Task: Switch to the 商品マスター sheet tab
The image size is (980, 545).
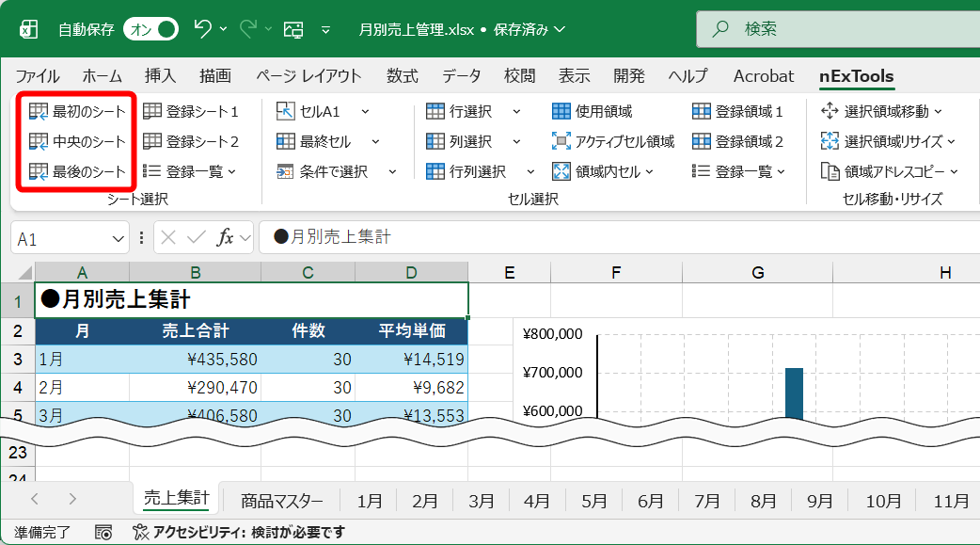Action: tap(282, 501)
